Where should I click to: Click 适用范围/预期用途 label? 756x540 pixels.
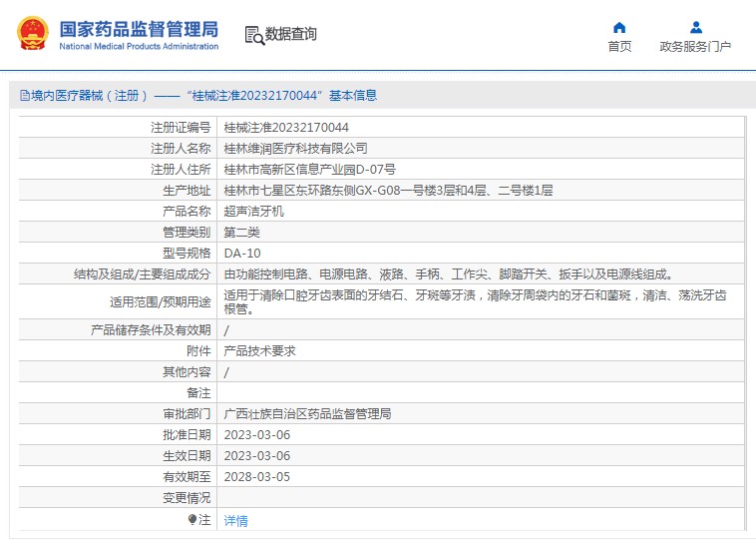(x=160, y=302)
